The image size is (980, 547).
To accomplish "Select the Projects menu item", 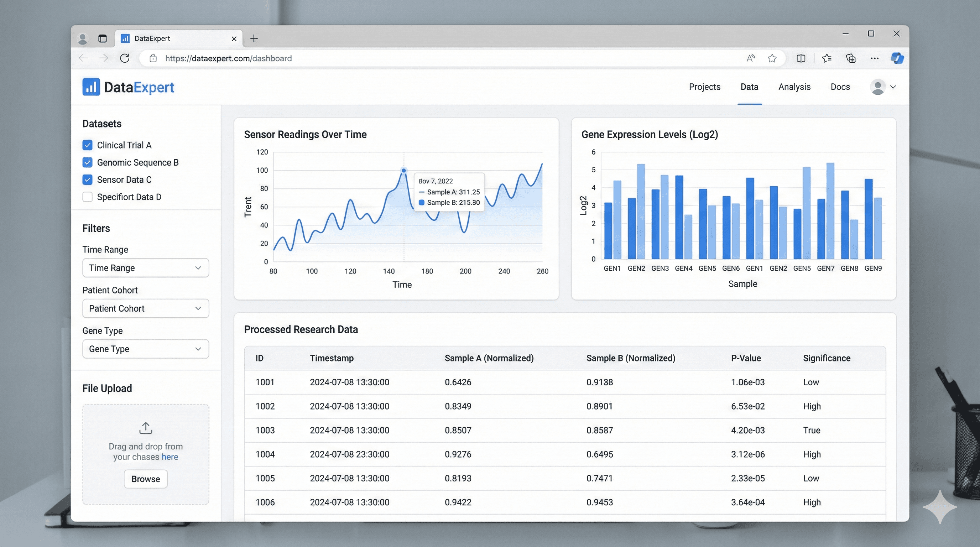I will pyautogui.click(x=704, y=87).
